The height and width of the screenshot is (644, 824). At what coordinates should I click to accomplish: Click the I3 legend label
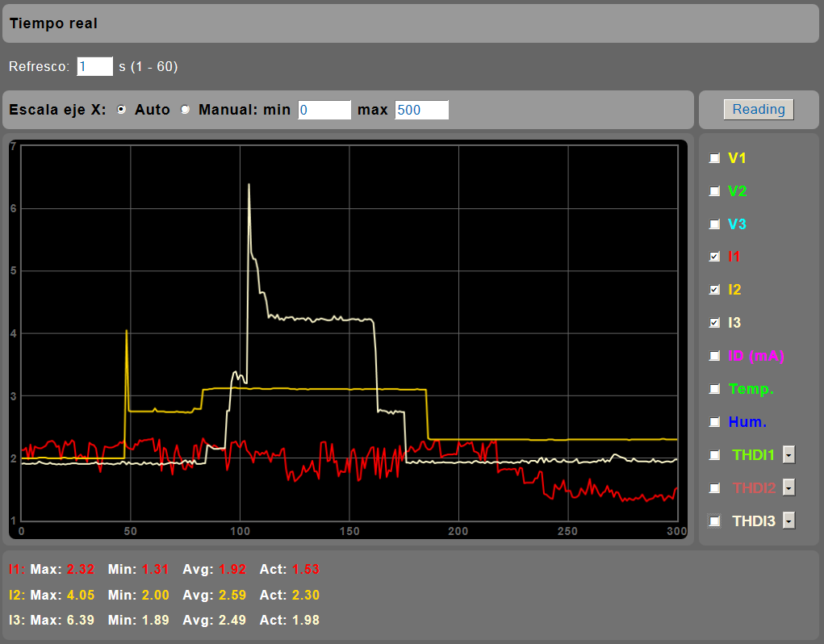point(734,323)
